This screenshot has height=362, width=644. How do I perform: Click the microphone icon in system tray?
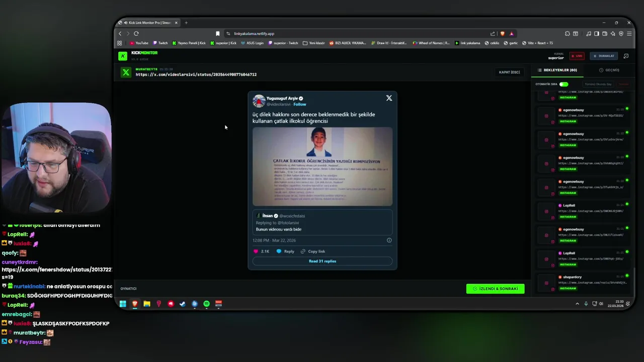point(586,304)
